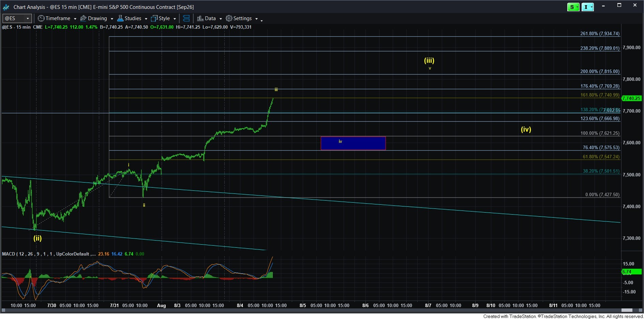
Task: Click the V=793,331 volume value
Action: pyautogui.click(x=241, y=27)
